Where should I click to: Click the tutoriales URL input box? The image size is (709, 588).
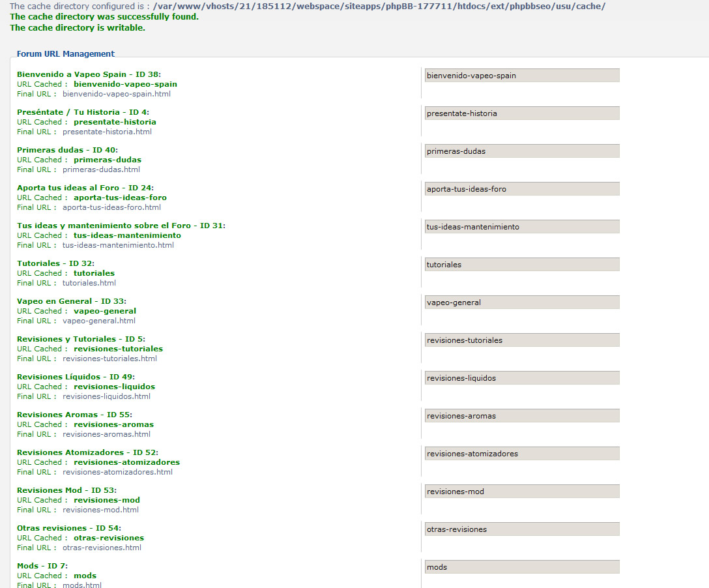521,265
